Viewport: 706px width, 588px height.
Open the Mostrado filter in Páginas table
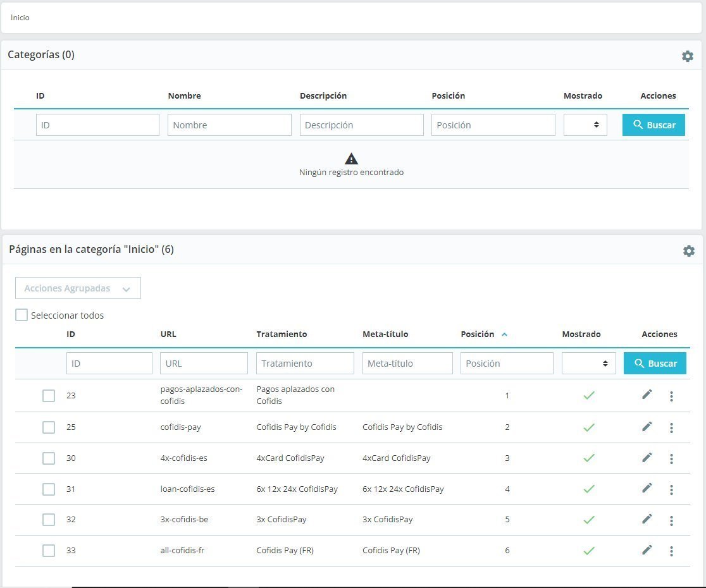tap(588, 364)
